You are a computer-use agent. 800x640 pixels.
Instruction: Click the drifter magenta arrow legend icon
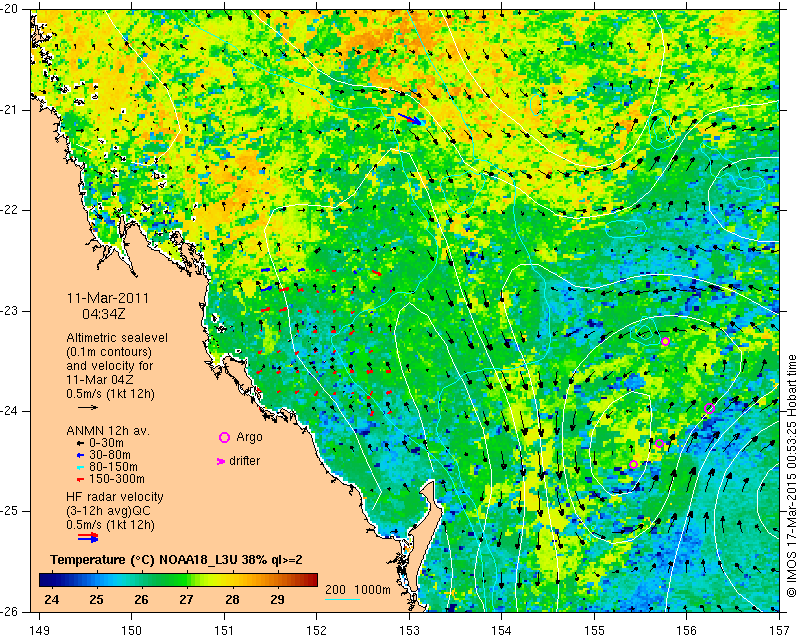coord(221,461)
